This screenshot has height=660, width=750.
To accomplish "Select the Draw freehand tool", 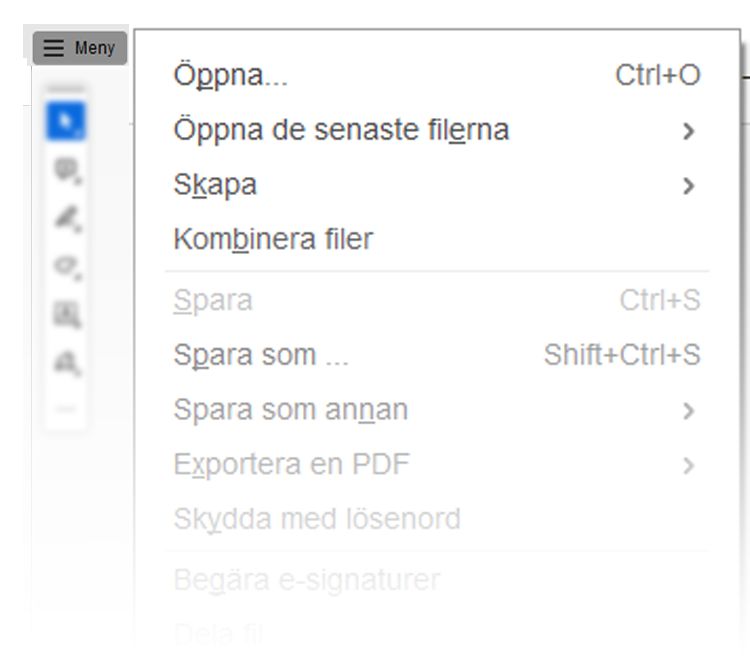I will (x=66, y=267).
